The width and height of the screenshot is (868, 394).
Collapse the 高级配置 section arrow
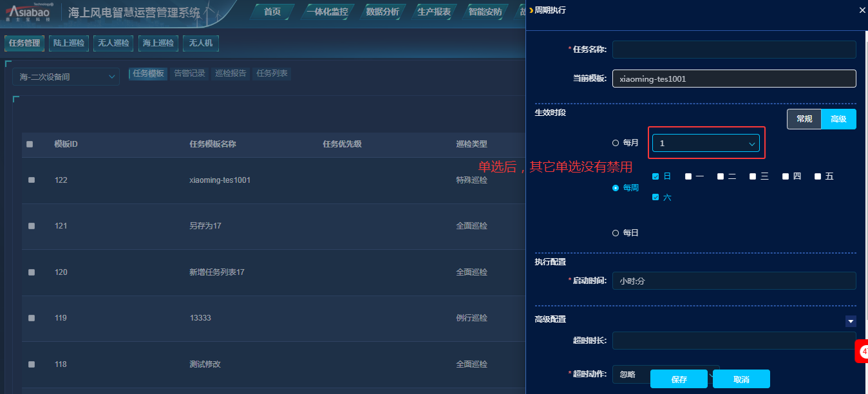[851, 321]
